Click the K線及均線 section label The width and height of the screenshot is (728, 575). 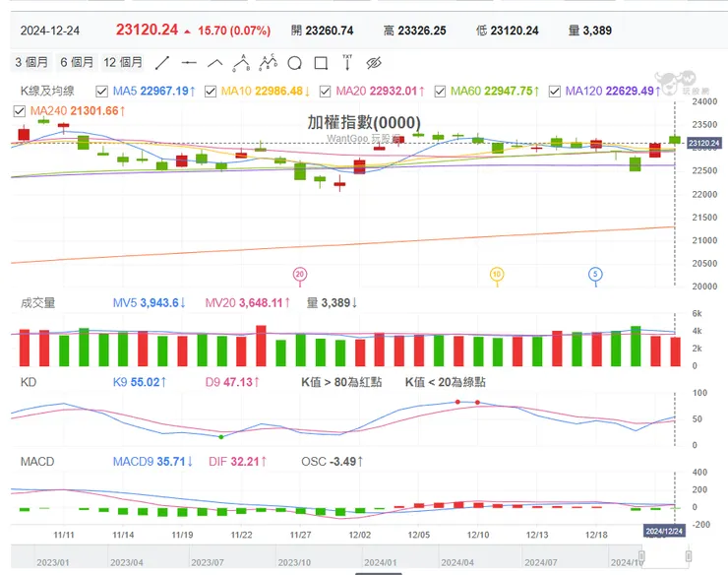(x=47, y=92)
